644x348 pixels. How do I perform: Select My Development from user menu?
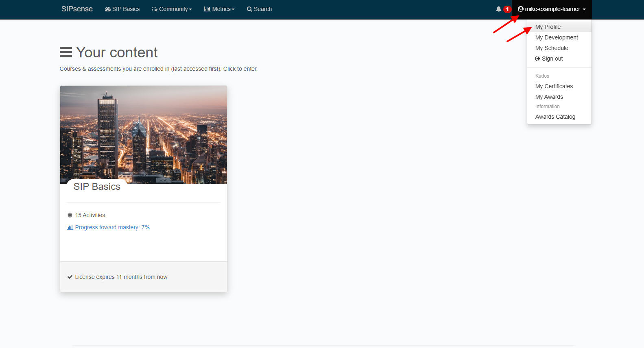click(x=559, y=37)
